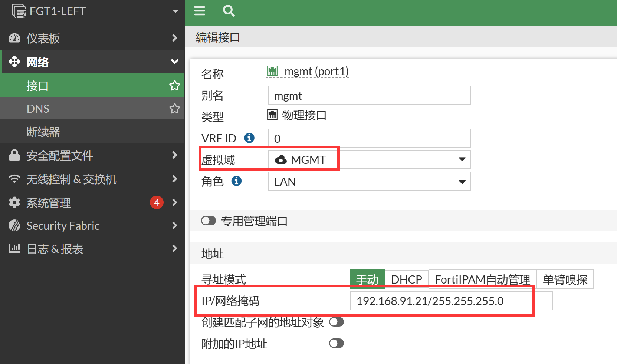Open the 虚拟域 MGMT dropdown
This screenshot has height=364, width=617.
click(369, 159)
